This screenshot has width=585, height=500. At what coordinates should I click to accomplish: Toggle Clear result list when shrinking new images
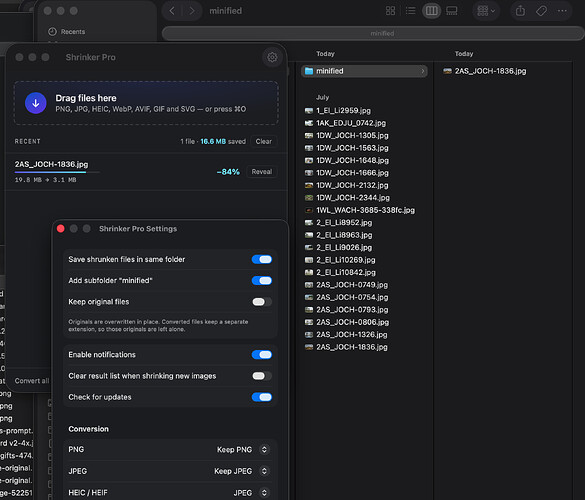point(262,376)
